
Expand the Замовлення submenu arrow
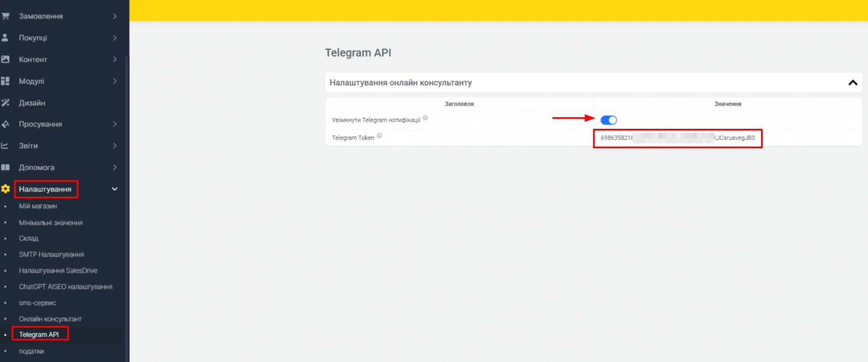[115, 16]
